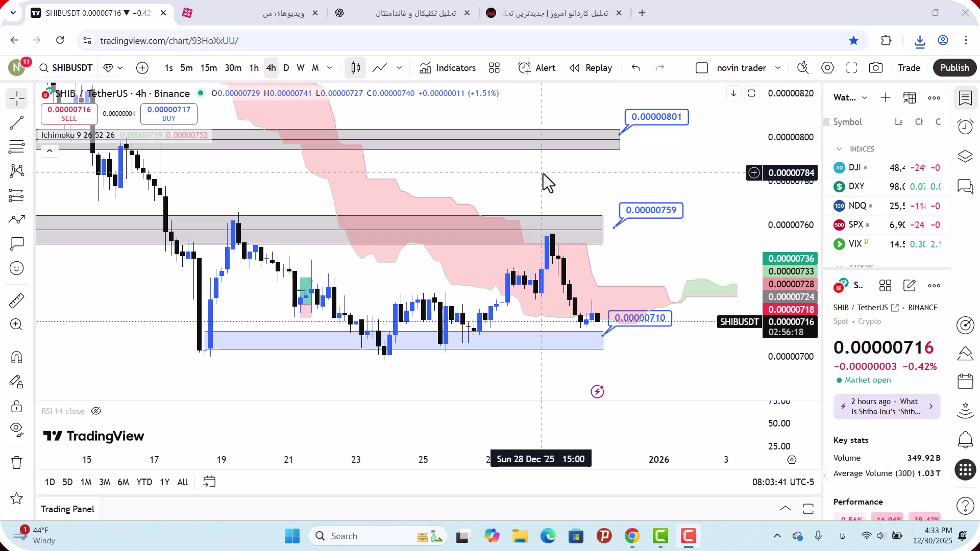
Task: Open Google Chrome from the taskbar
Action: coord(632,536)
